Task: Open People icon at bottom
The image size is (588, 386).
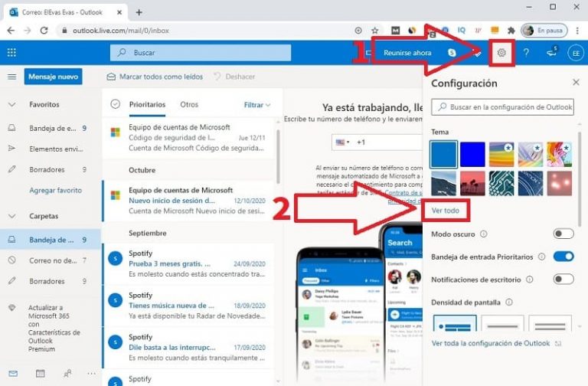Action: coord(67,373)
